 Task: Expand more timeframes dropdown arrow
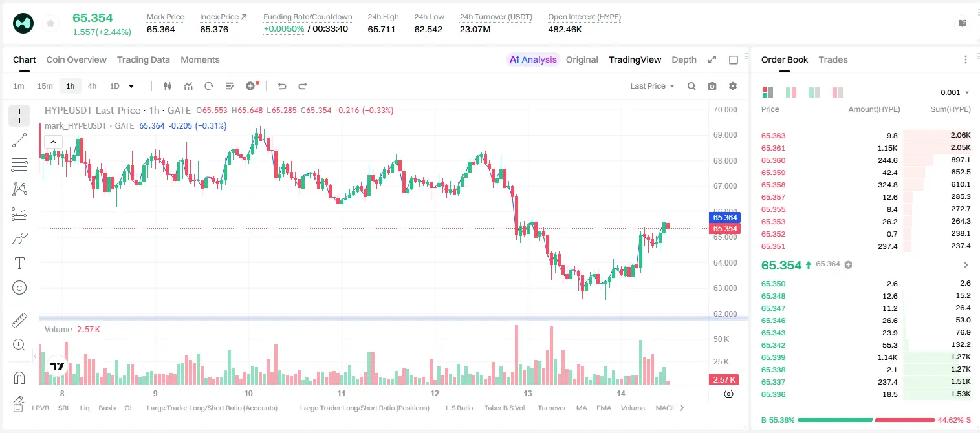(131, 86)
